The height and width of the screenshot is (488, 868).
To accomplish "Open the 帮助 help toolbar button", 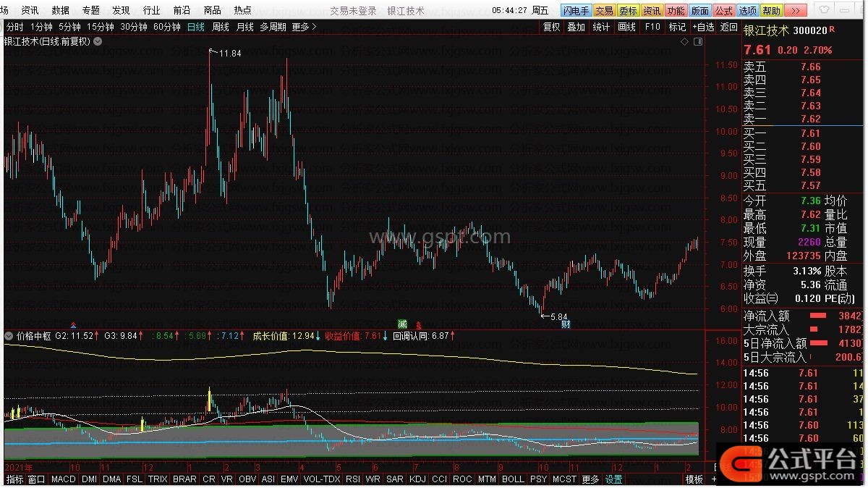I will (x=771, y=11).
